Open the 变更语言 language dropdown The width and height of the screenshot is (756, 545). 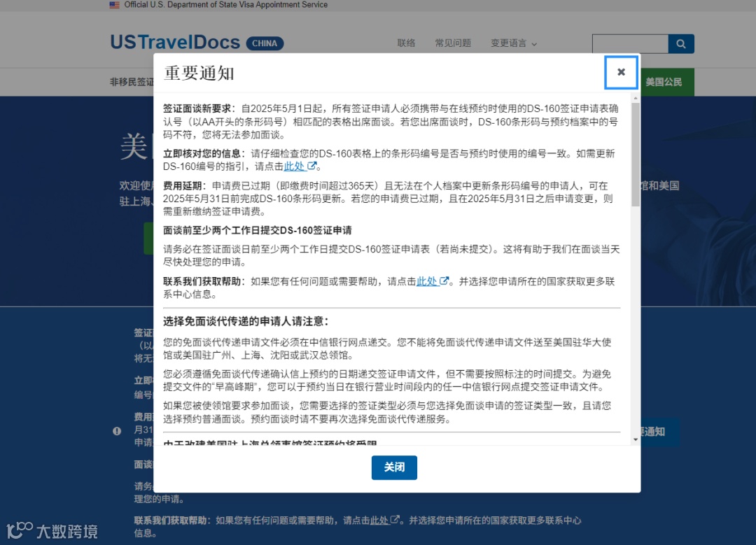click(x=514, y=43)
